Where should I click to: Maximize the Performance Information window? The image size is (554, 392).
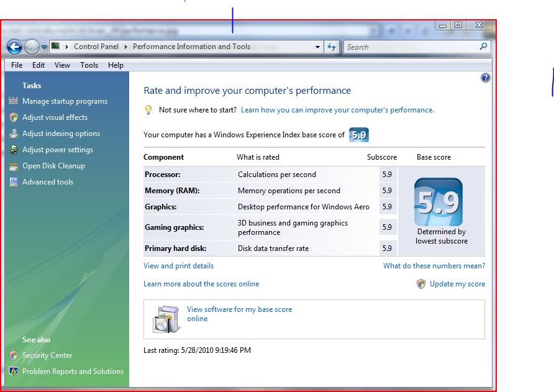458,25
